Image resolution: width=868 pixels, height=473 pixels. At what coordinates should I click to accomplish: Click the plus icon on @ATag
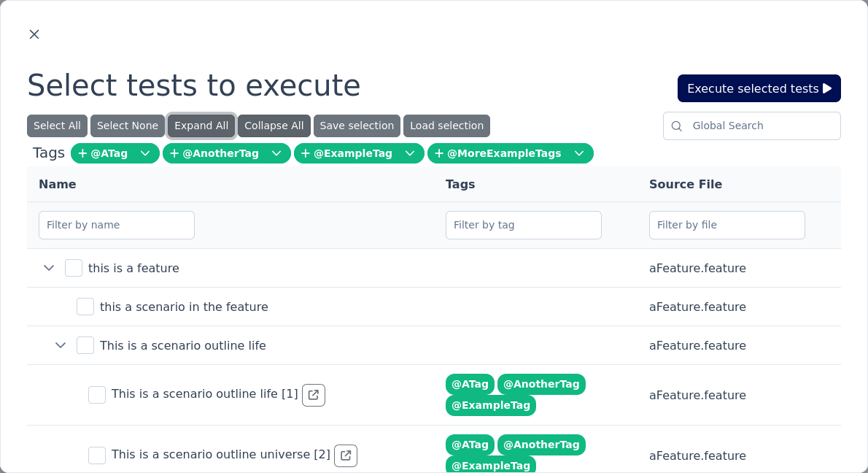83,153
